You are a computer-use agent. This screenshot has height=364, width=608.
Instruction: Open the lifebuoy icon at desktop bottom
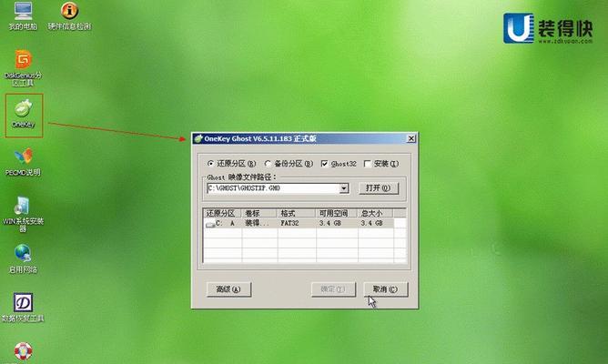pyautogui.click(x=24, y=351)
